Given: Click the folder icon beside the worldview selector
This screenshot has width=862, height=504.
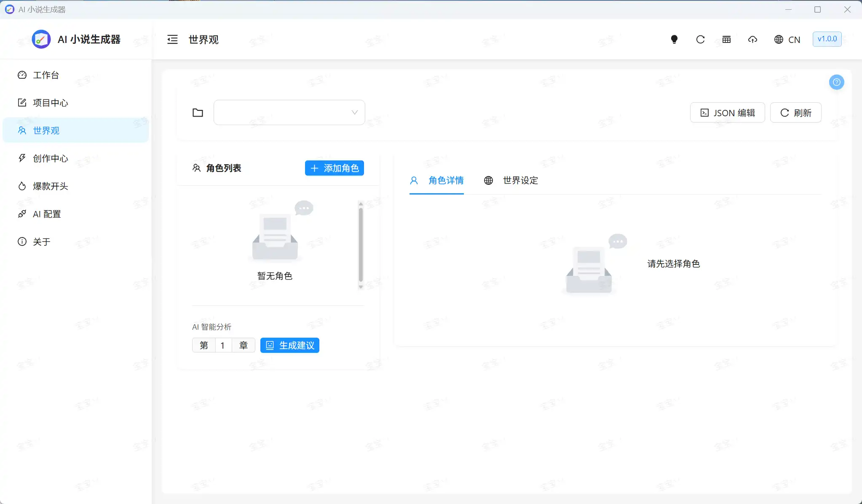Looking at the screenshot, I should [197, 112].
